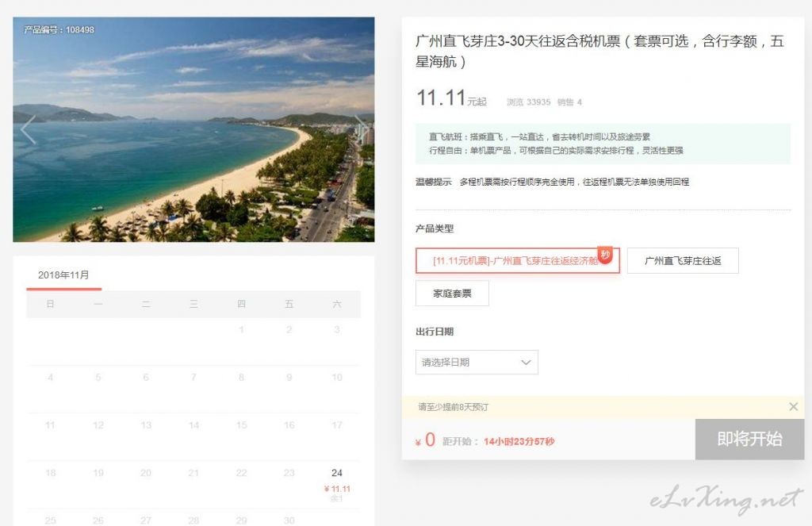Viewport: 812px width, 526px height.
Task: Switch to the 2018年11月 calendar tab
Action: click(x=63, y=275)
